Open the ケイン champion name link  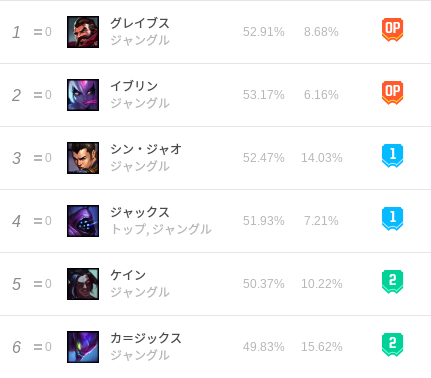pos(128,275)
